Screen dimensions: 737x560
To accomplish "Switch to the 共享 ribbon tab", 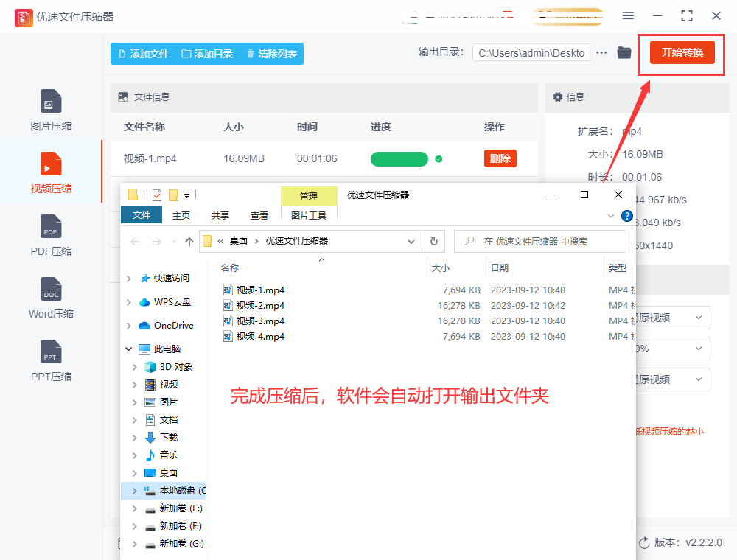I will [220, 215].
